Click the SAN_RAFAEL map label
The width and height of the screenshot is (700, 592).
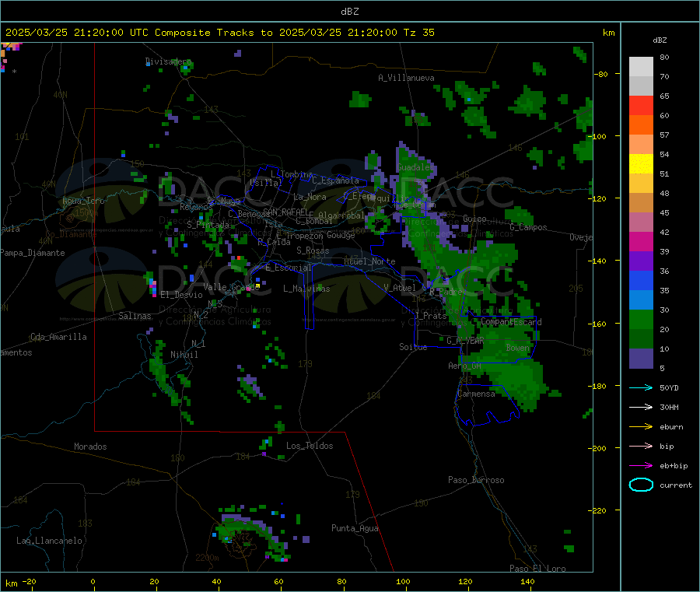point(285,212)
